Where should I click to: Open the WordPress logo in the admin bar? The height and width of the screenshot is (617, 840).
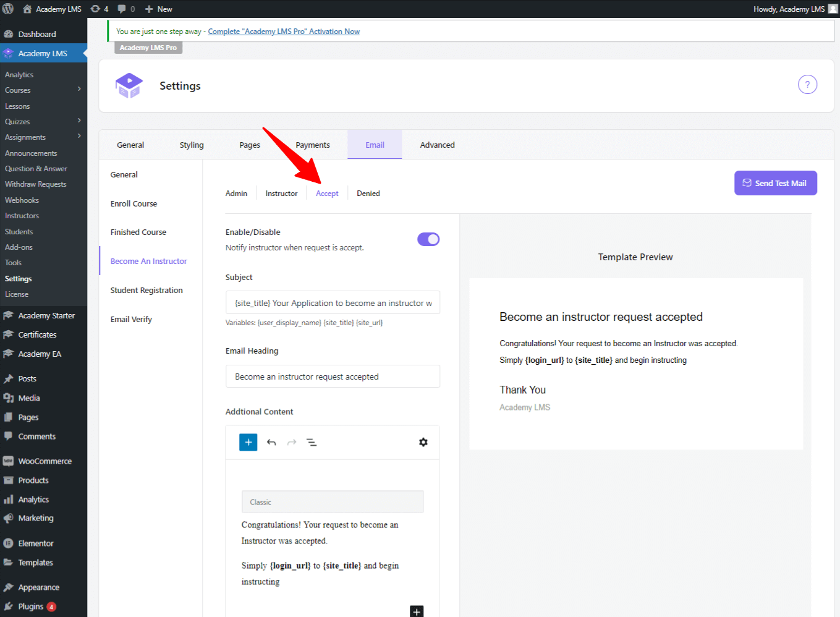coord(9,9)
